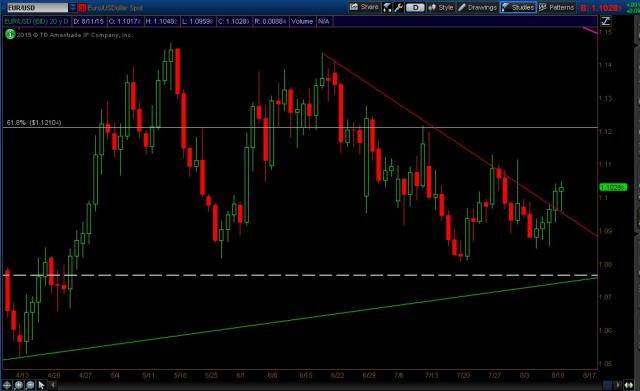Viewport: 640px width, 391px height.
Task: Click the EUR/USD symbol input field
Action: [38, 7]
